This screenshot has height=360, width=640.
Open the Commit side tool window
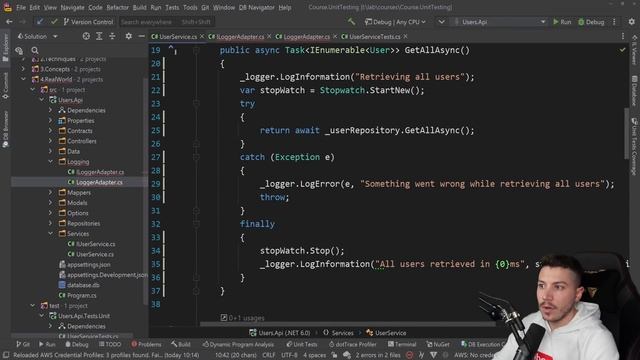[5, 86]
